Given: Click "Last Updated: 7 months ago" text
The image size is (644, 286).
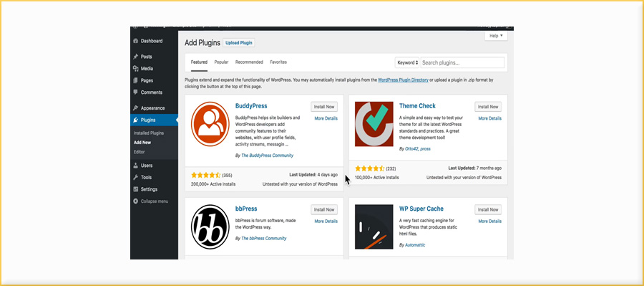Looking at the screenshot, I should (x=475, y=168).
